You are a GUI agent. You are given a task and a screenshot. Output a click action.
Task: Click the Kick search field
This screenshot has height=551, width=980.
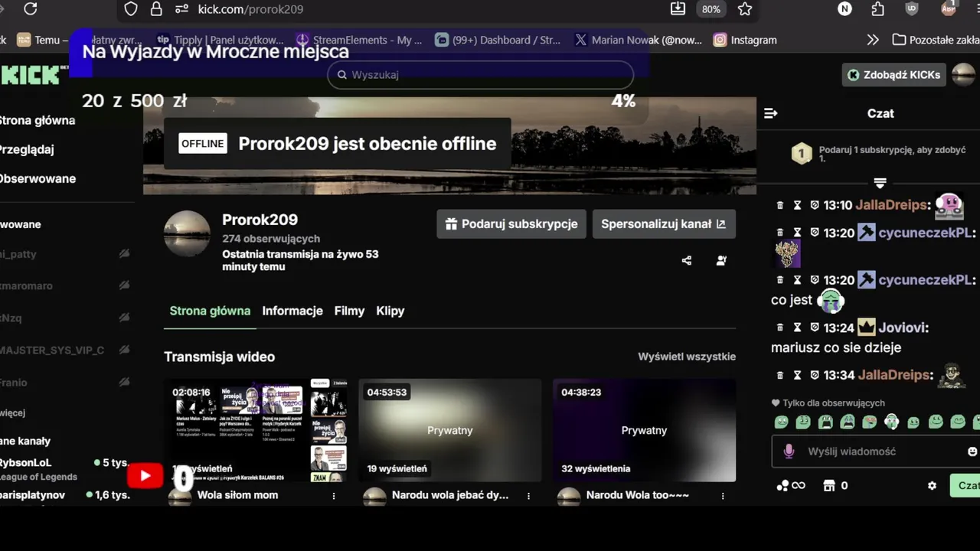coord(481,75)
